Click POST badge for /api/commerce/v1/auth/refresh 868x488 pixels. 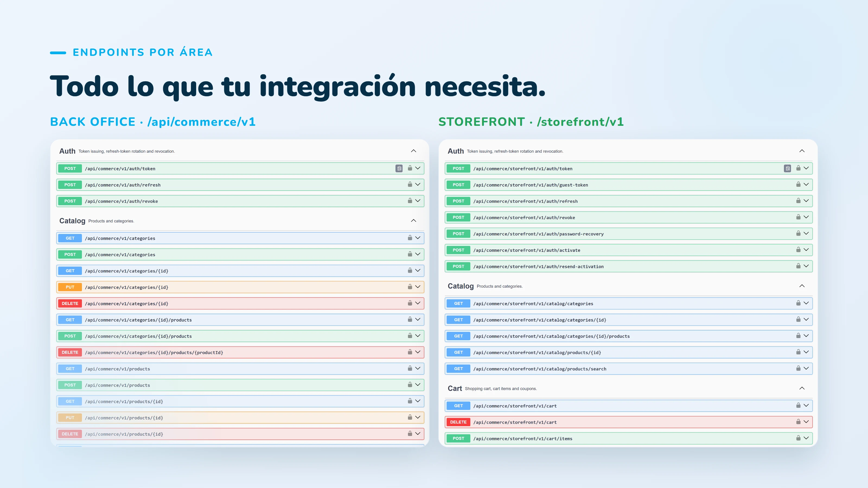point(70,185)
